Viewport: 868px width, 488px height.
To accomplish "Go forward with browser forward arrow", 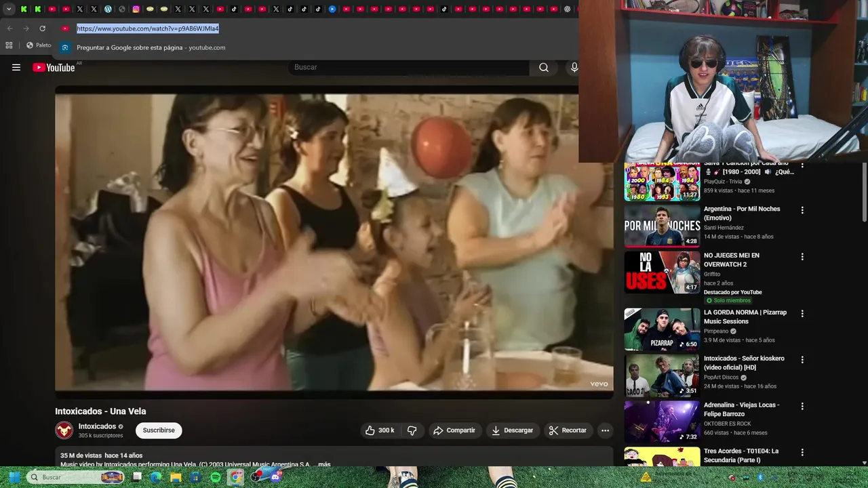I will tap(26, 28).
